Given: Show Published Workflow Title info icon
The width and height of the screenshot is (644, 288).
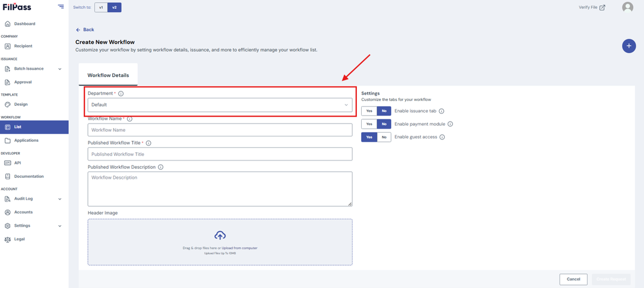Looking at the screenshot, I should click(148, 143).
